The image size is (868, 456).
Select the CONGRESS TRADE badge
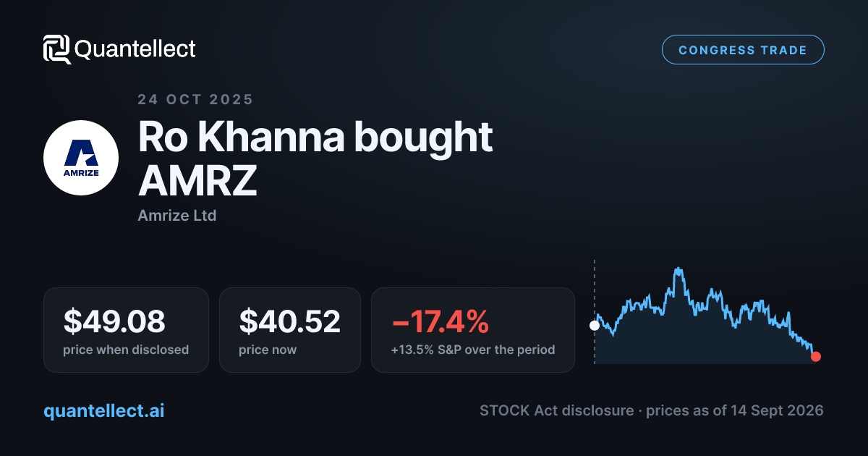click(743, 50)
